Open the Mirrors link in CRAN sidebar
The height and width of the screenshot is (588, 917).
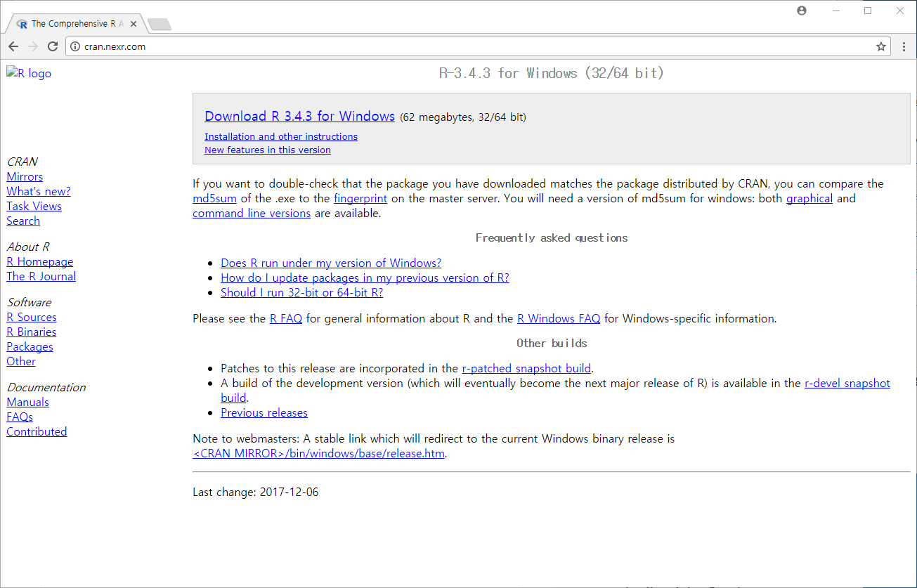click(x=25, y=177)
